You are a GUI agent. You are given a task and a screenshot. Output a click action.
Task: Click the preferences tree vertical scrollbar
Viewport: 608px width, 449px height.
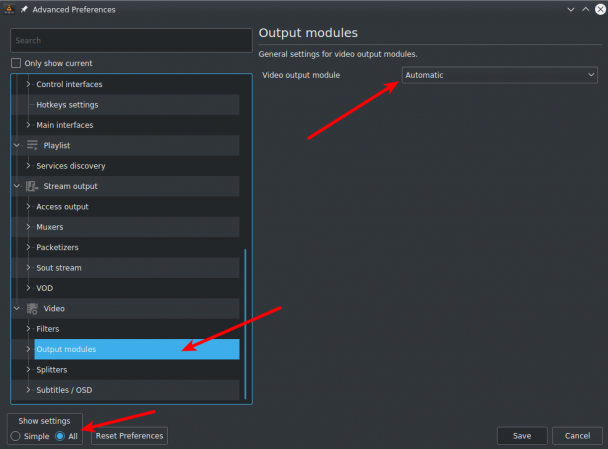pos(245,324)
